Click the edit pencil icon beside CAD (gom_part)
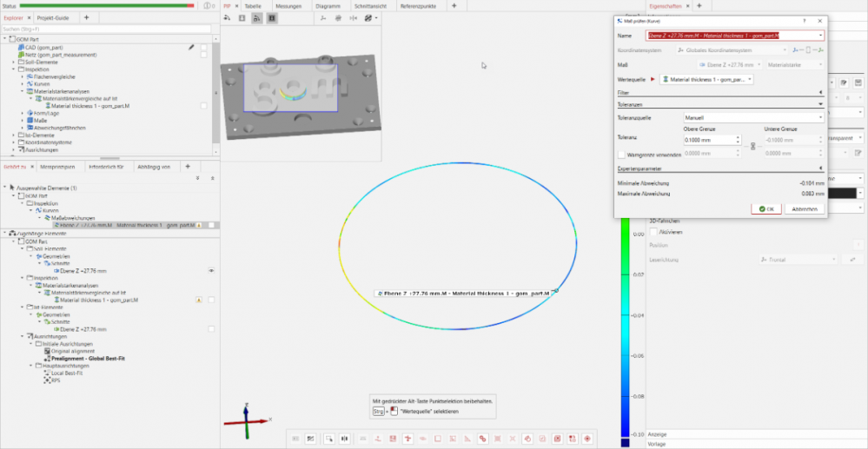This screenshot has height=449, width=868. coord(191,48)
